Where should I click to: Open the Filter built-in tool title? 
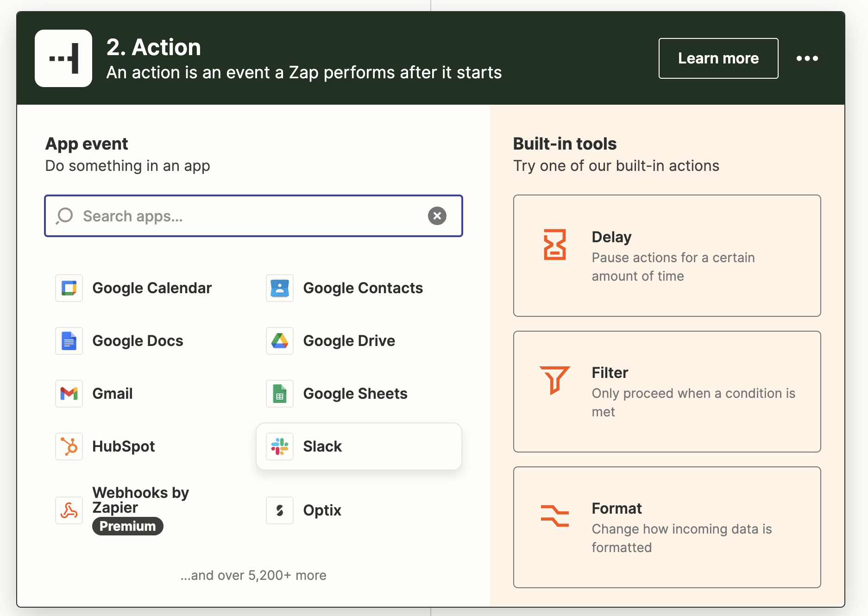(x=610, y=373)
